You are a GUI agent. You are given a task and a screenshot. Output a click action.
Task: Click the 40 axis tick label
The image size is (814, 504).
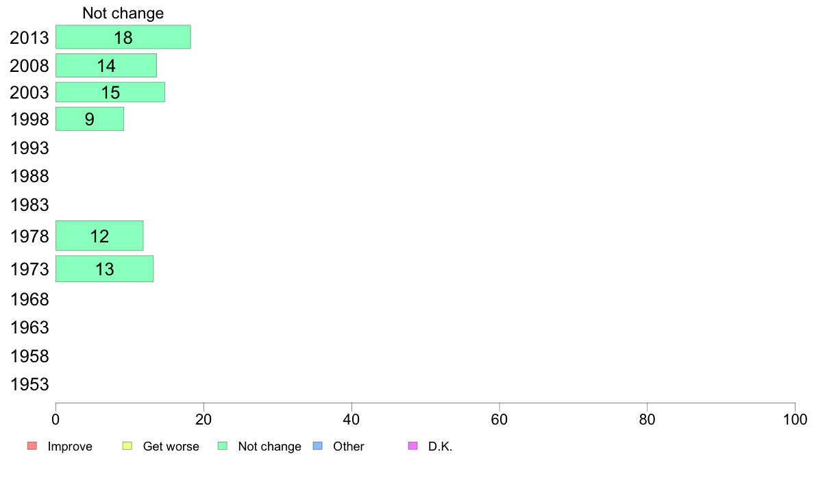coord(351,419)
